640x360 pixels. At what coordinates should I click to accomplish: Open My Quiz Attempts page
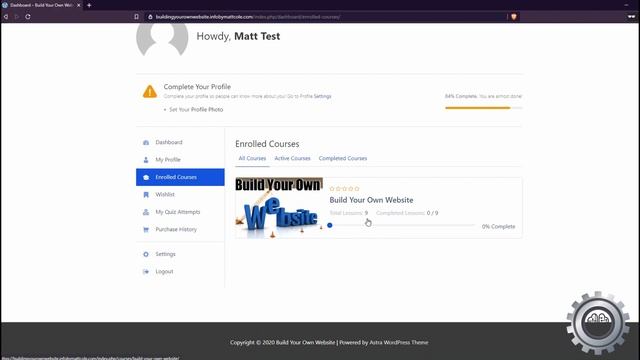click(178, 212)
